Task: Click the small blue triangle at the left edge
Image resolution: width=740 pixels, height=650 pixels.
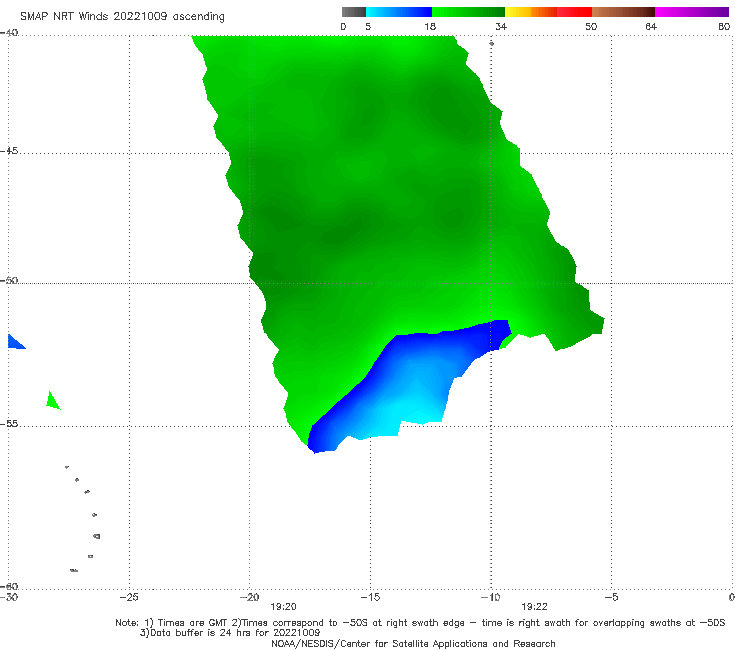Action: pos(16,341)
